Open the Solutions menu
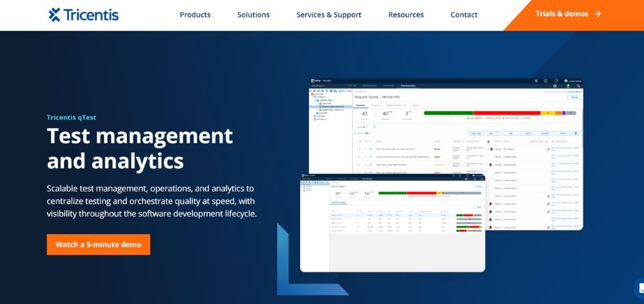Viewport: 644px width, 304px height. point(253,15)
